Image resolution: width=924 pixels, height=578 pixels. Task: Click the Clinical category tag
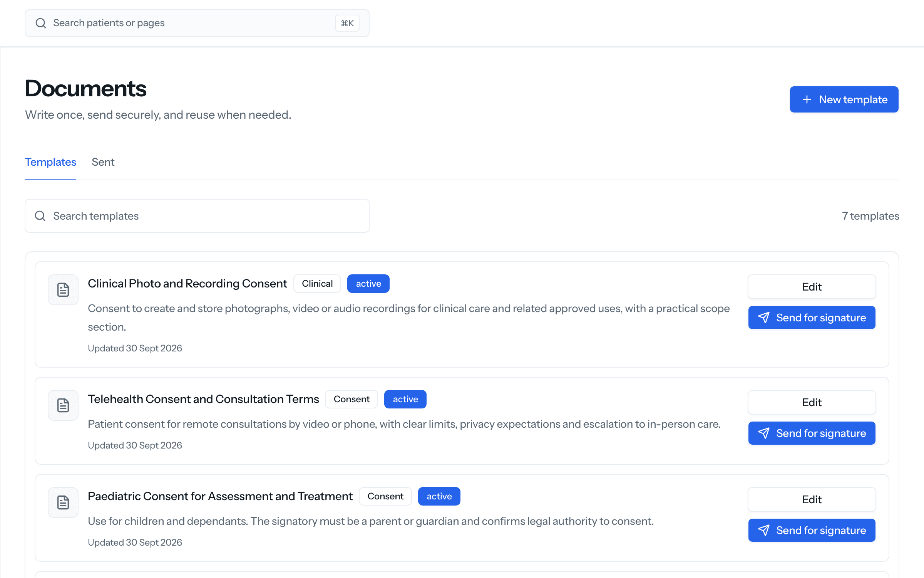tap(317, 284)
